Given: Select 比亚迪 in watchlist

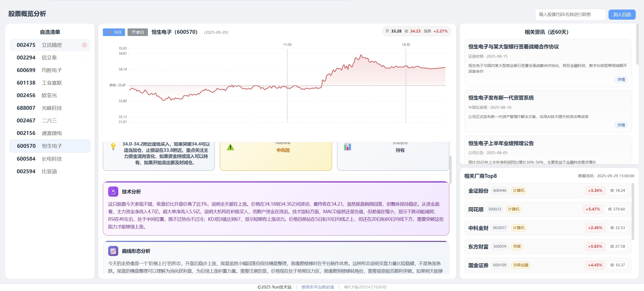Looking at the screenshot, I should click(x=50, y=171).
